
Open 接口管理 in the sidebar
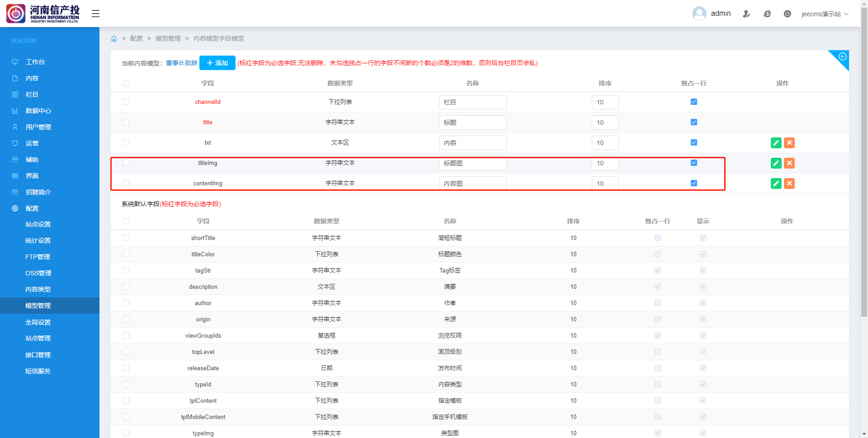pyautogui.click(x=38, y=355)
